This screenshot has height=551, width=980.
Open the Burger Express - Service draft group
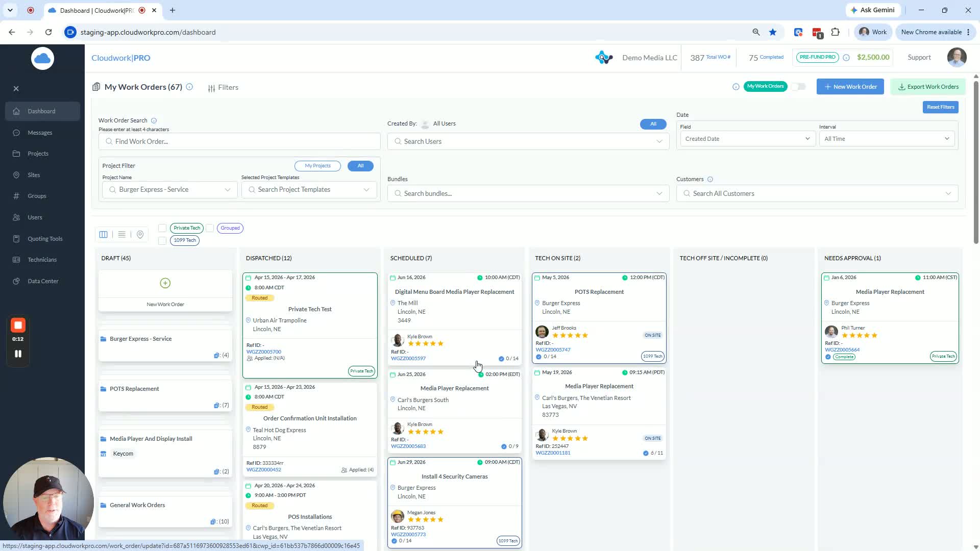(x=165, y=347)
